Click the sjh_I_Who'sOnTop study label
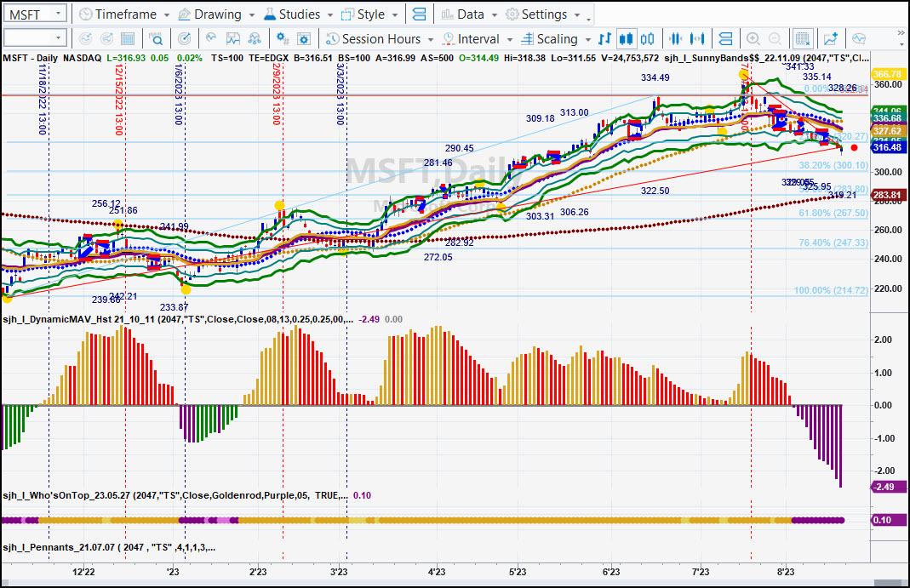 (x=175, y=495)
